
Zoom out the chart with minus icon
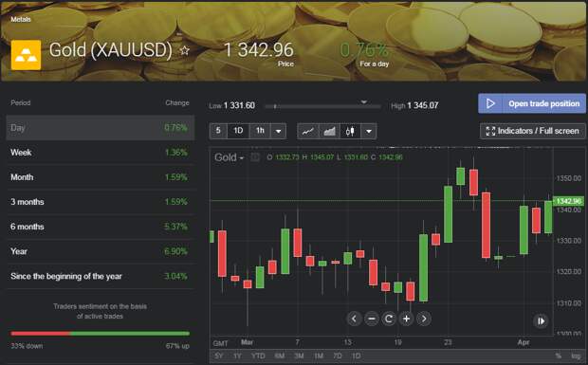pyautogui.click(x=371, y=319)
